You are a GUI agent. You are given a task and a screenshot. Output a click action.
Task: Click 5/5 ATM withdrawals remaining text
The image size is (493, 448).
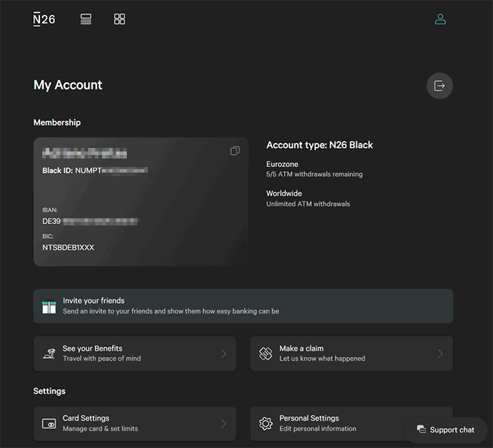(314, 174)
